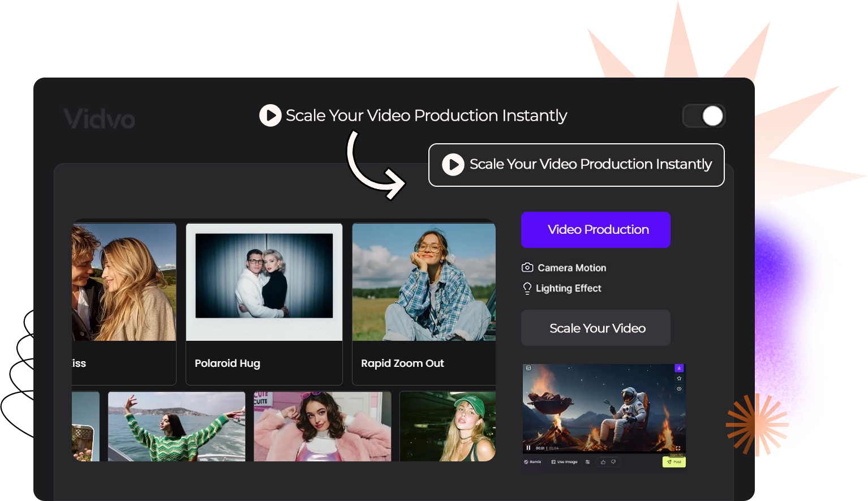
Task: Click the image icon at video top-left
Action: [528, 368]
